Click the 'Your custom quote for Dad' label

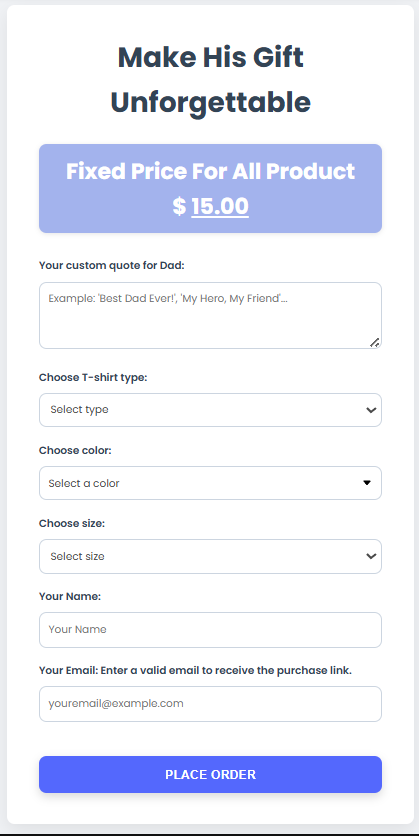[x=111, y=266]
